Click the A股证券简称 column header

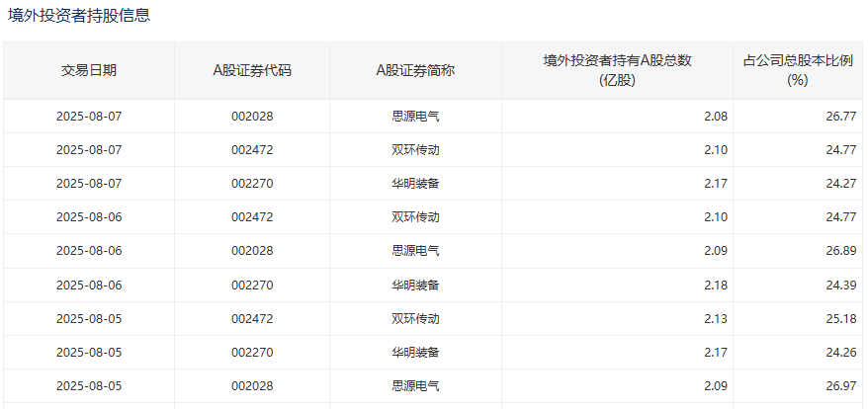415,70
